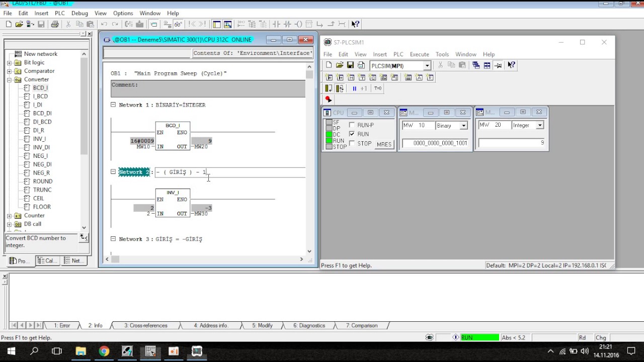The width and height of the screenshot is (644, 362).
Task: Toggle the Monitor glasses icon in LAD toolbar
Action: pyautogui.click(x=178, y=24)
